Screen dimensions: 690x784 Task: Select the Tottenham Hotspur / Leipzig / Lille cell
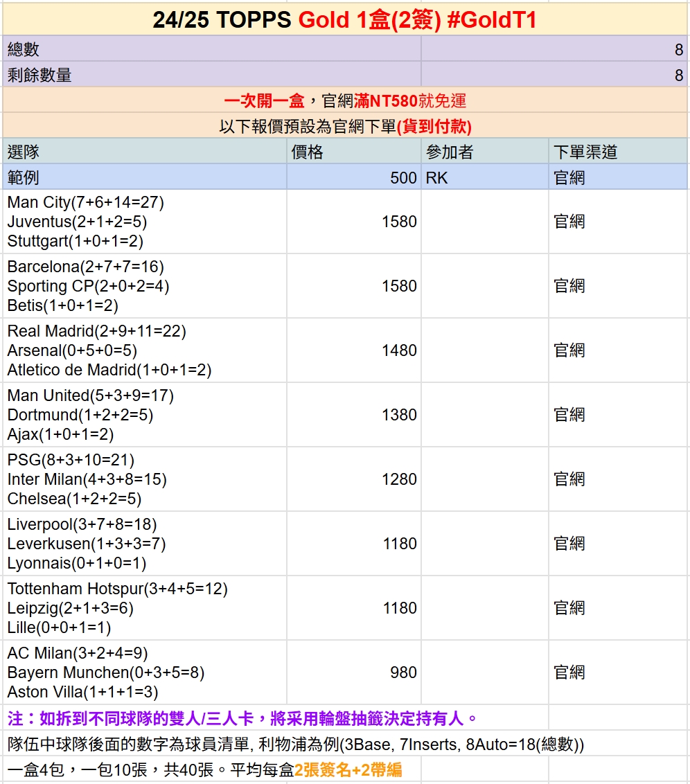145,608
